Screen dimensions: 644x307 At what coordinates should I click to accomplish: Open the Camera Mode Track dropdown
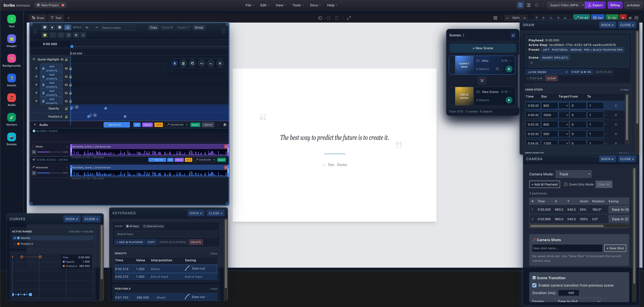coord(574,174)
